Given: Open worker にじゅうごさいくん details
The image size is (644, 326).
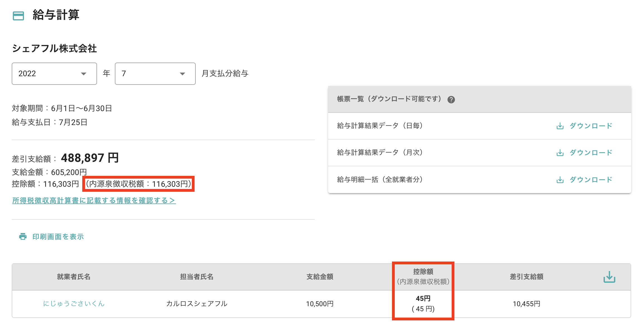Looking at the screenshot, I should [x=74, y=304].
